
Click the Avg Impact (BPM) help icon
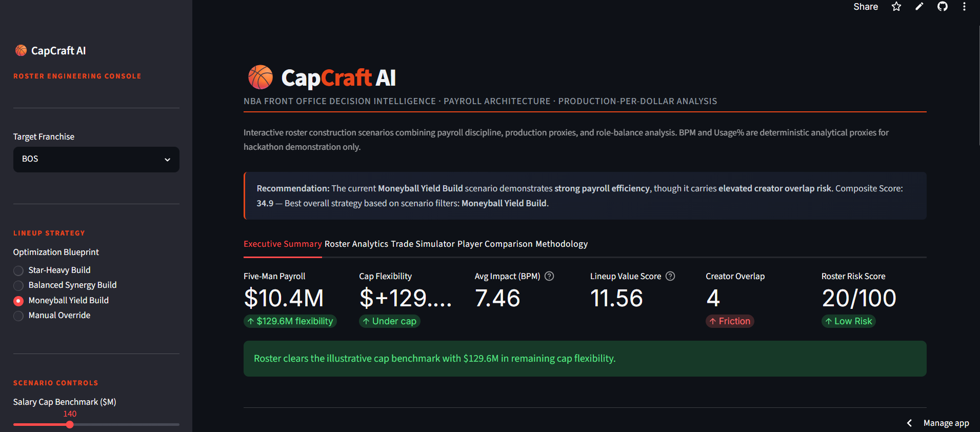pyautogui.click(x=549, y=276)
